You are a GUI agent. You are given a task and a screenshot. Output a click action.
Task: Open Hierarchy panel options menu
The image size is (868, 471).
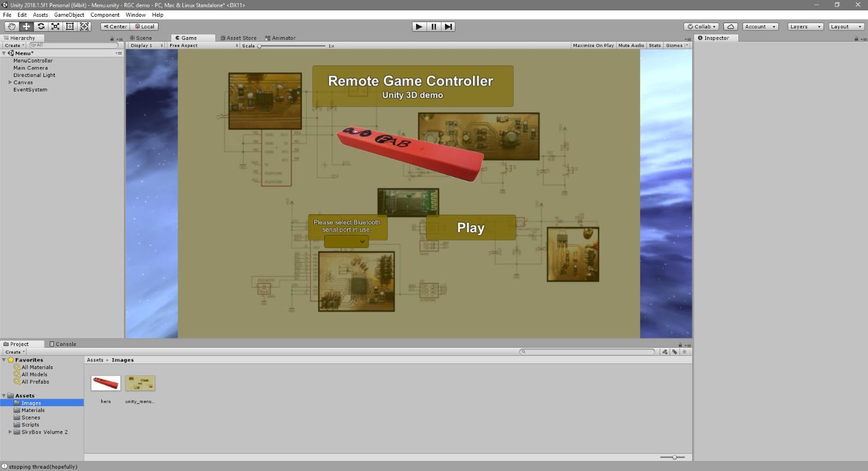(x=120, y=39)
